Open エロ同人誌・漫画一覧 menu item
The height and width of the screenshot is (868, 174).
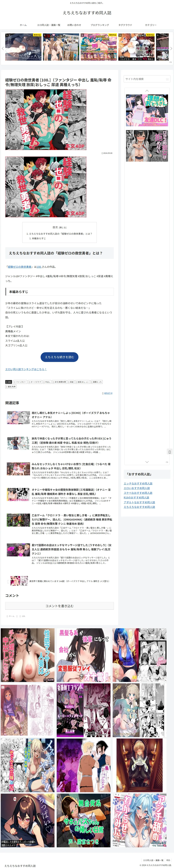point(49,25)
